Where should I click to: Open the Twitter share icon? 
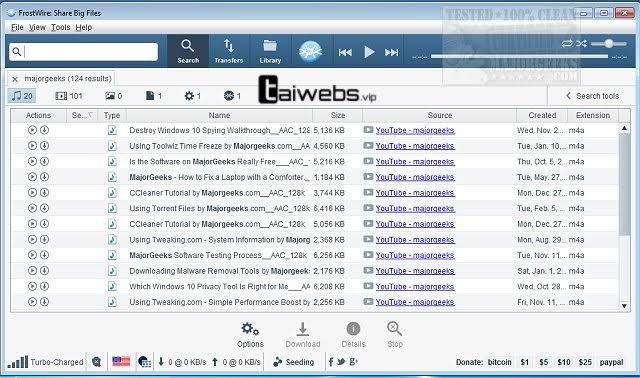tap(341, 362)
